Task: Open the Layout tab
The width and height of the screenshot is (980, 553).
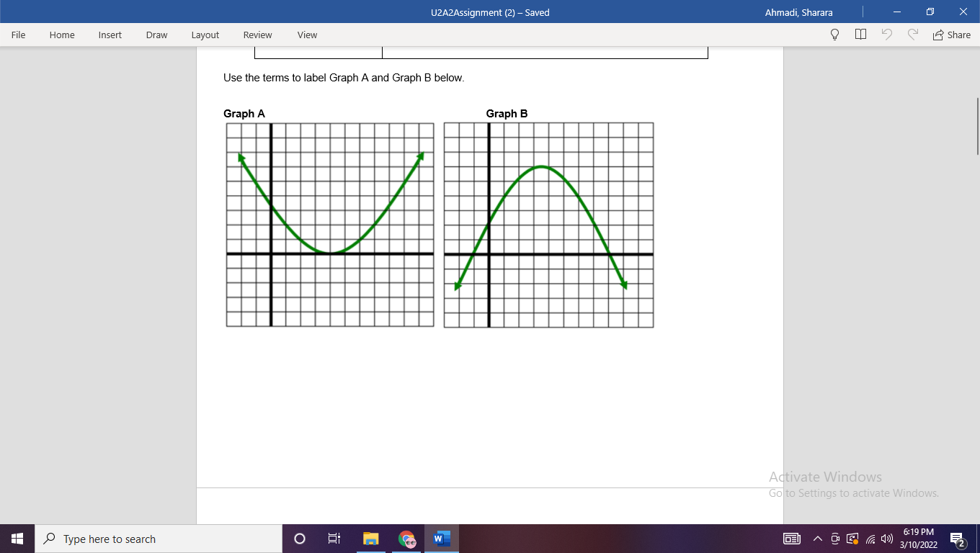Action: pyautogui.click(x=205, y=35)
